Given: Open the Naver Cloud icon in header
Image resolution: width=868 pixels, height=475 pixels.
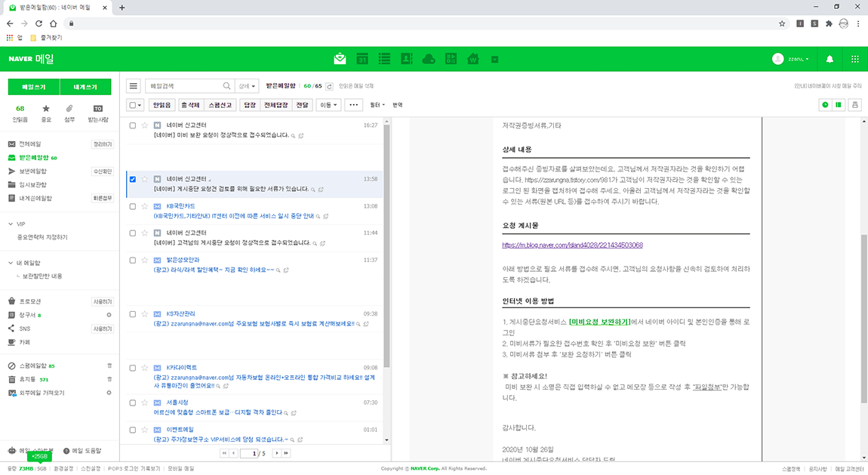Looking at the screenshot, I should pyautogui.click(x=429, y=59).
